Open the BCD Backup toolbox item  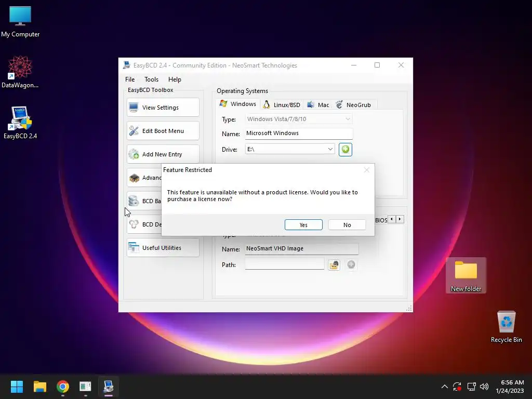pyautogui.click(x=144, y=201)
